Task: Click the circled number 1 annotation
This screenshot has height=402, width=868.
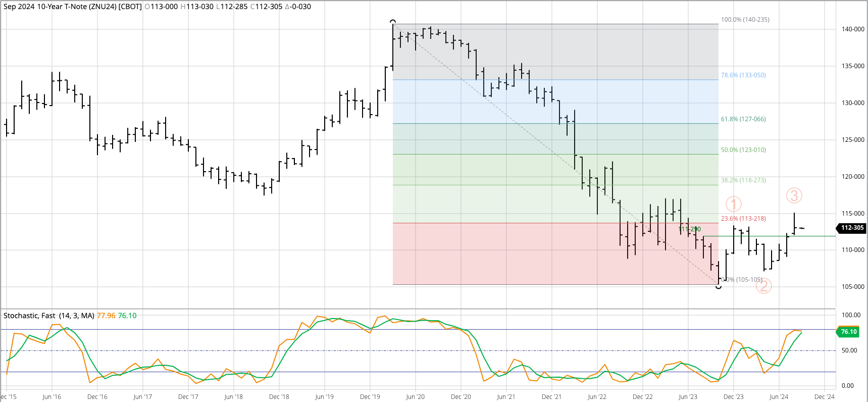Action: (733, 204)
